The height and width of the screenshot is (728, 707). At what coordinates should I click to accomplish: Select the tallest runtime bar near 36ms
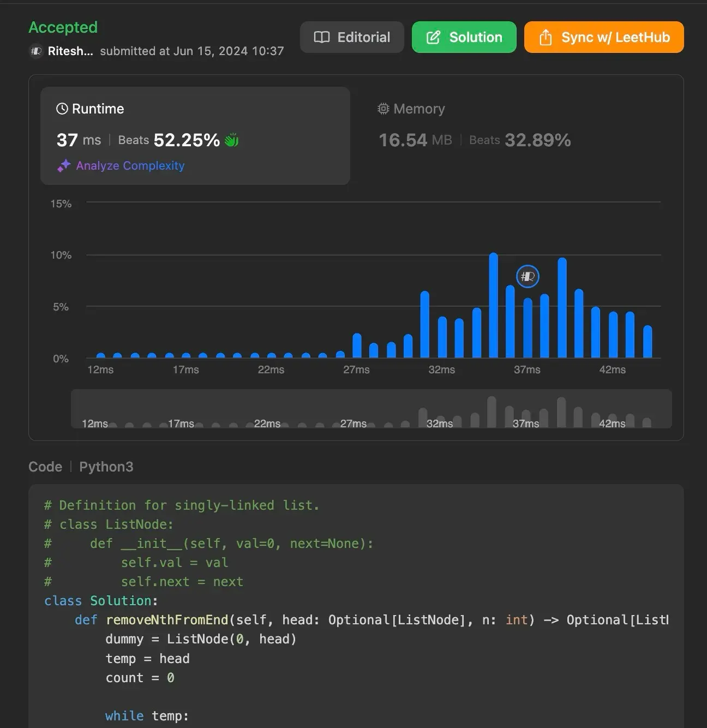pyautogui.click(x=493, y=306)
